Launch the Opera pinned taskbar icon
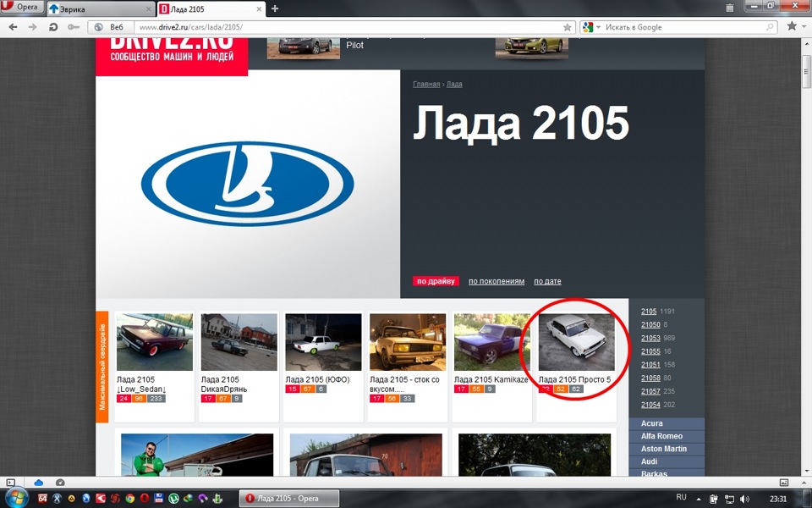 coord(145,499)
